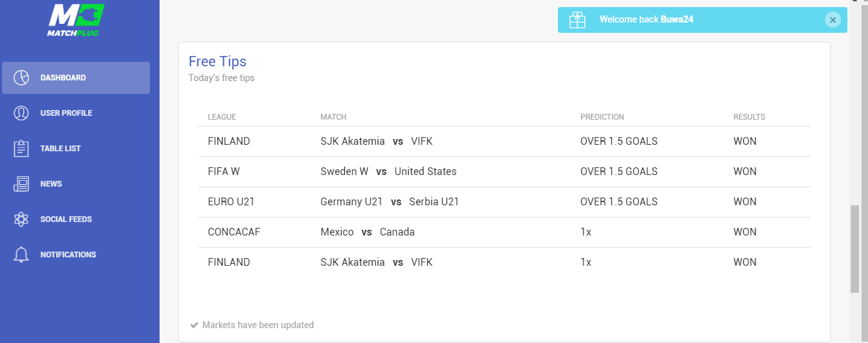Click the News newspaper icon
The image size is (868, 343).
(x=21, y=184)
